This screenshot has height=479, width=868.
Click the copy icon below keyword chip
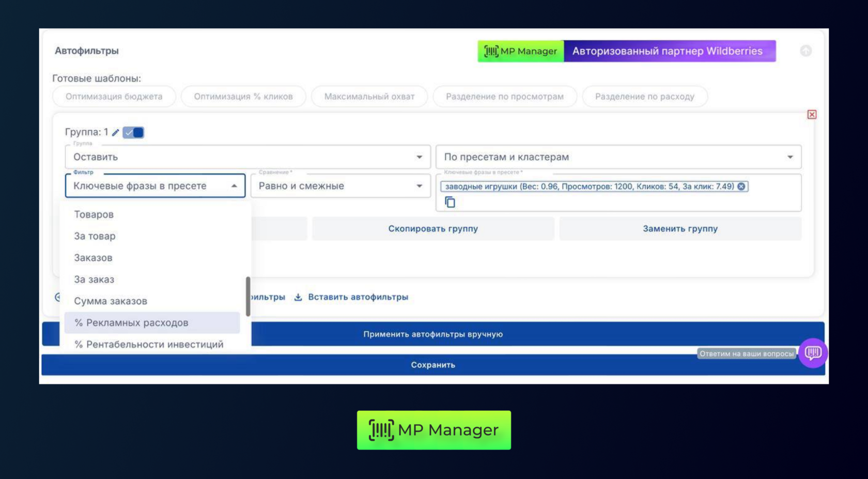(450, 202)
